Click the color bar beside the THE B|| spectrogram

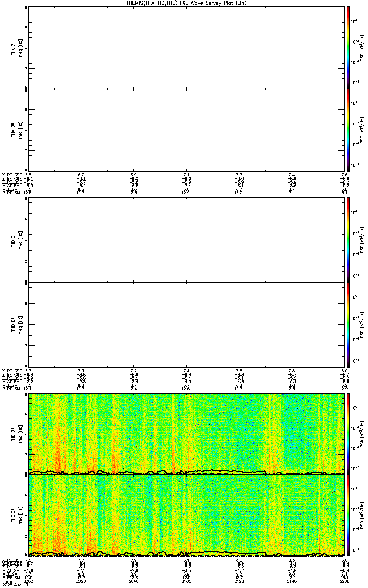pos(348,515)
